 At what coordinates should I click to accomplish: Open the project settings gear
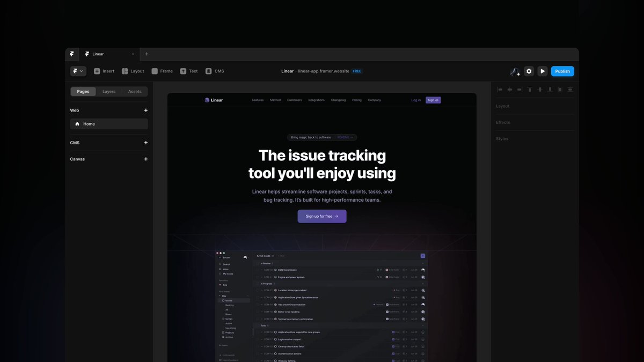pos(528,71)
